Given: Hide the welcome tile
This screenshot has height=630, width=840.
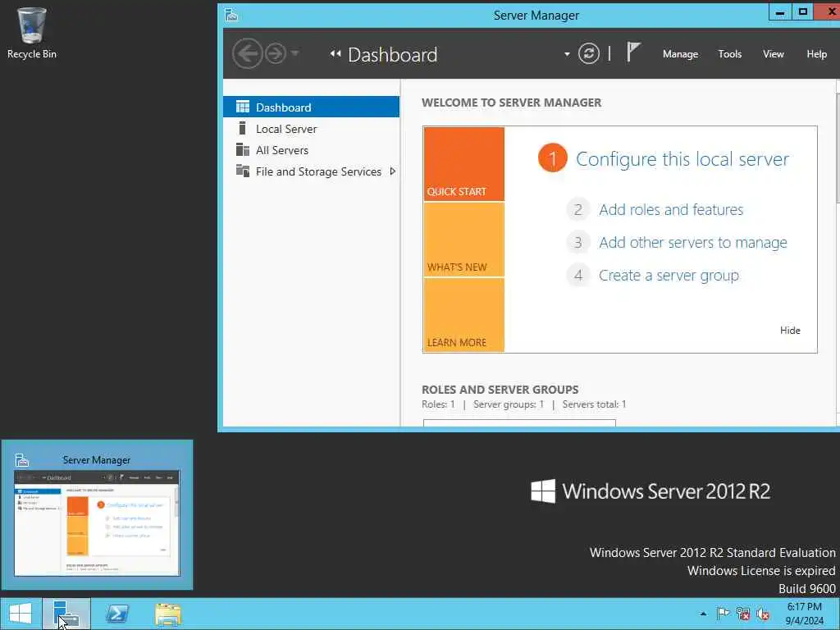Looking at the screenshot, I should click(790, 331).
